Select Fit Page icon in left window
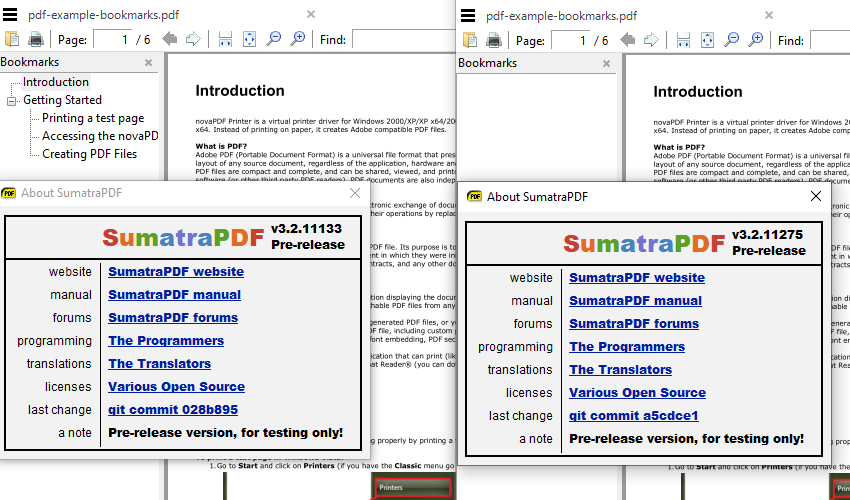This screenshot has height=500, width=850. pyautogui.click(x=249, y=39)
